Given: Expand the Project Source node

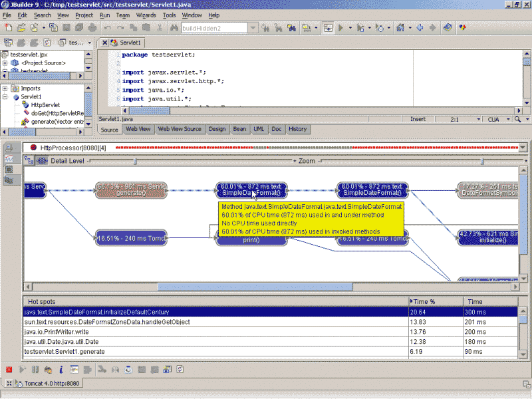Looking at the screenshot, I should [5, 63].
